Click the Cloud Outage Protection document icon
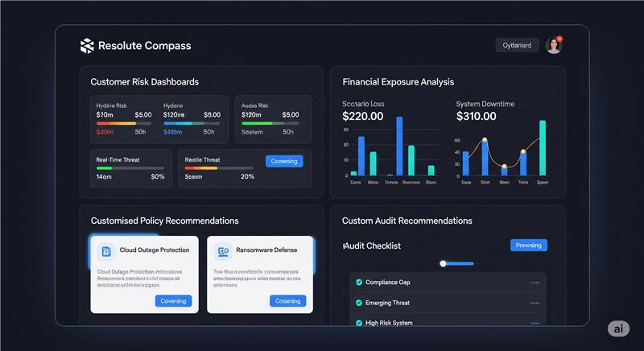644x351 pixels. tap(105, 251)
